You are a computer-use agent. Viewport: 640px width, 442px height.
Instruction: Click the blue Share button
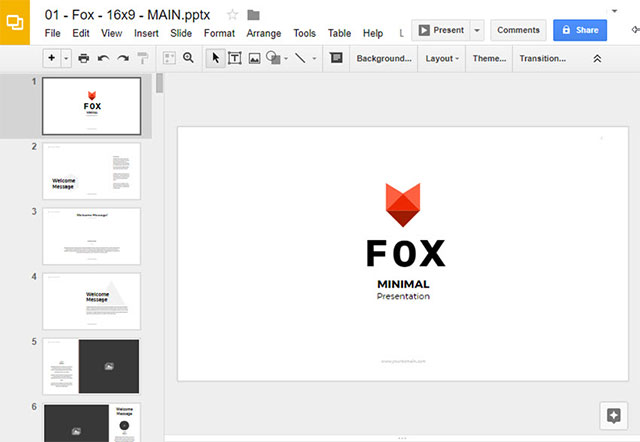click(x=579, y=30)
